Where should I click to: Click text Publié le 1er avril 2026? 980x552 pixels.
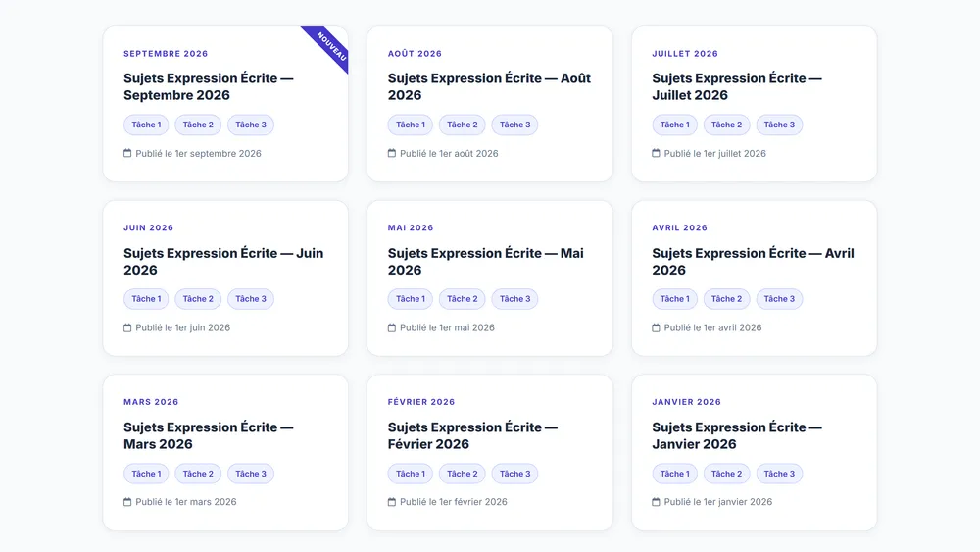(x=712, y=327)
